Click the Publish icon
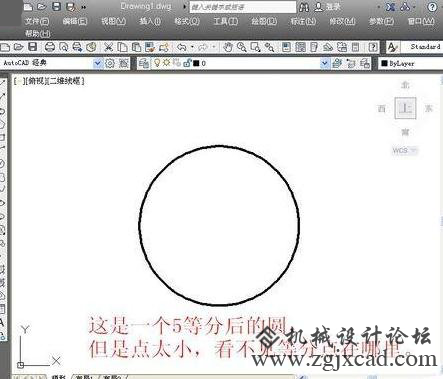The image size is (444, 380). tap(77, 47)
